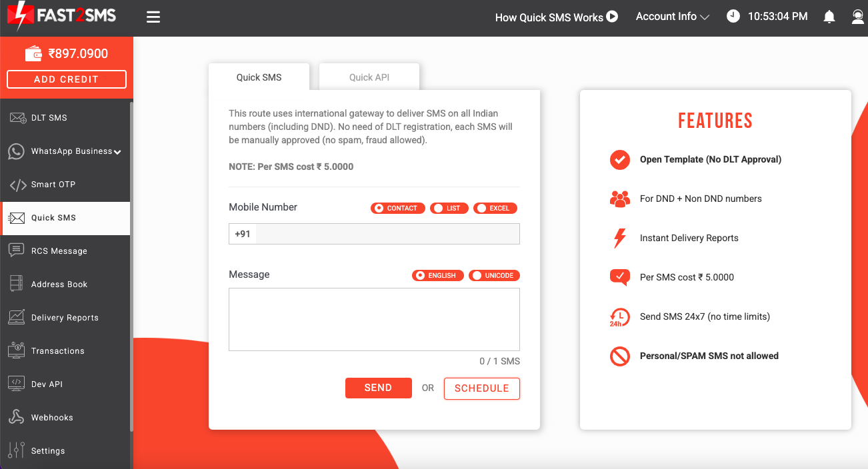The image size is (868, 469).
Task: Click the Per SMS cost message icon
Action: (620, 278)
